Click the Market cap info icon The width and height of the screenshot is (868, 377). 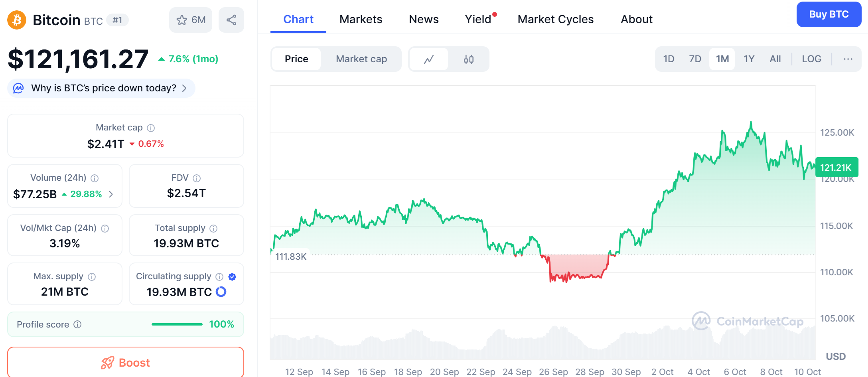[x=151, y=128]
